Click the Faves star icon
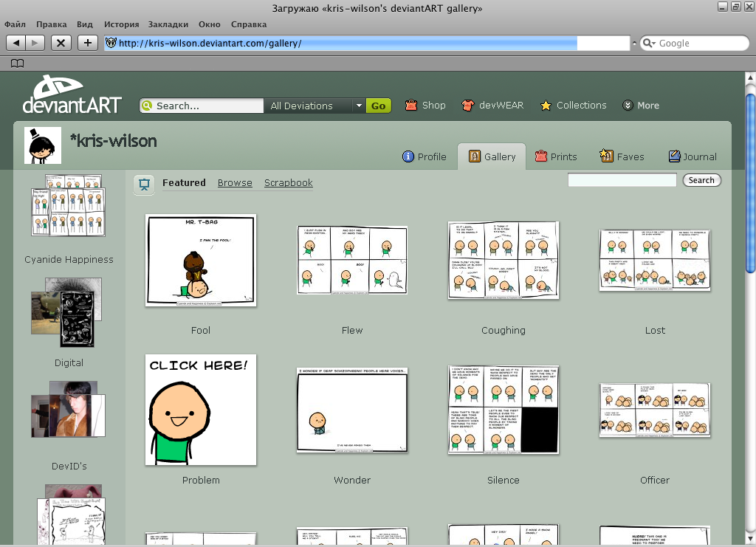This screenshot has height=547, width=756. click(x=606, y=156)
